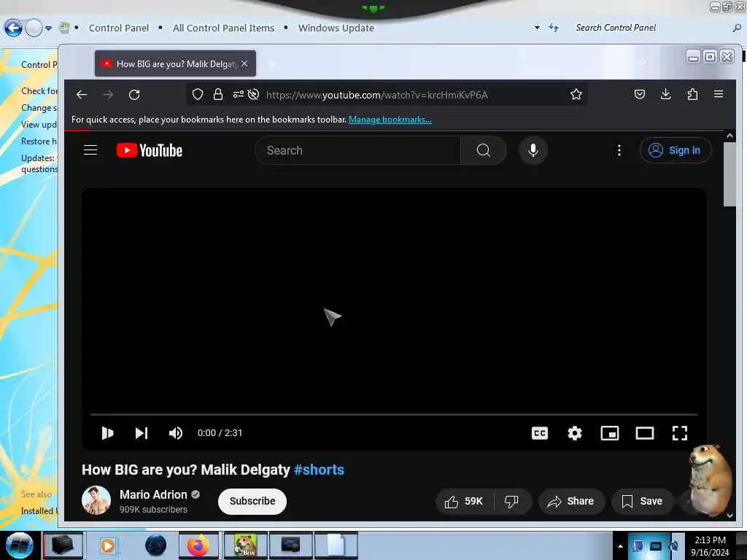Share the video
This screenshot has width=747, height=560.
tap(570, 501)
